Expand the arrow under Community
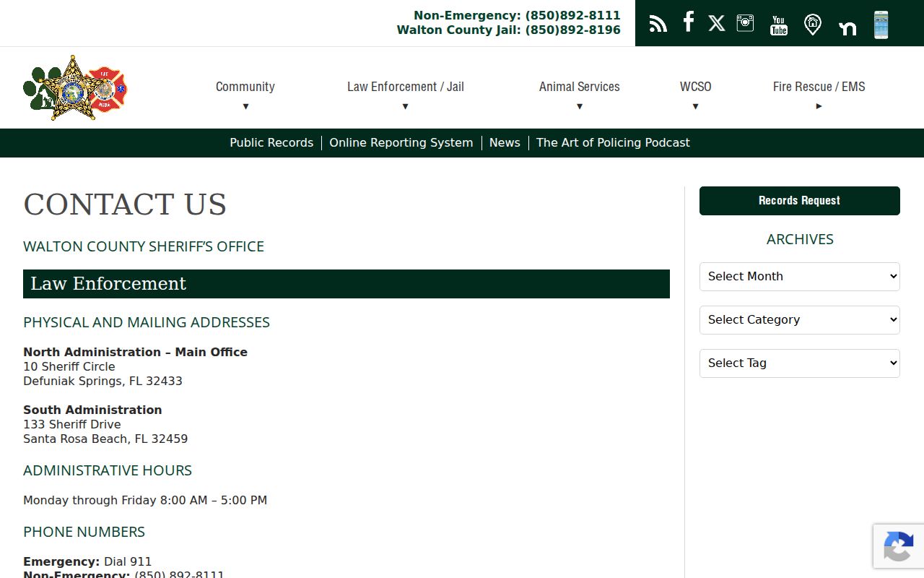 tap(245, 106)
